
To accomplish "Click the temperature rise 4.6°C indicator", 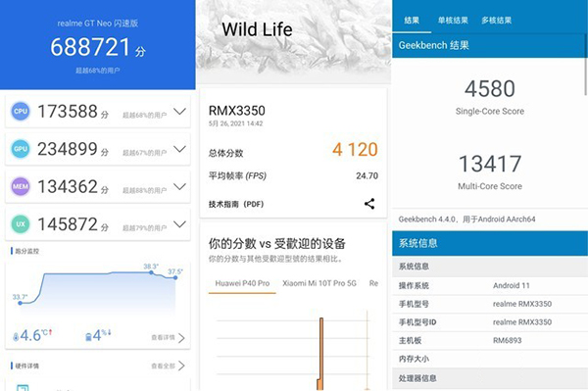I will coord(32,335).
